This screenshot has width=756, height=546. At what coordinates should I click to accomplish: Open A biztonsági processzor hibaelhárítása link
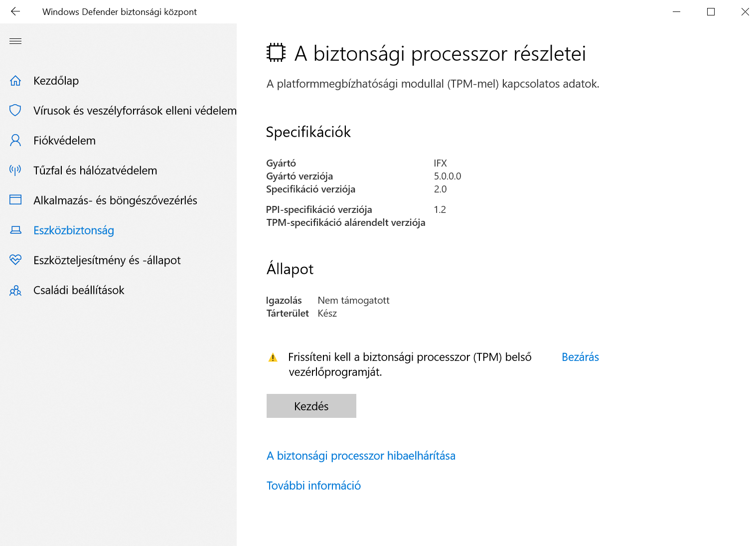(361, 456)
